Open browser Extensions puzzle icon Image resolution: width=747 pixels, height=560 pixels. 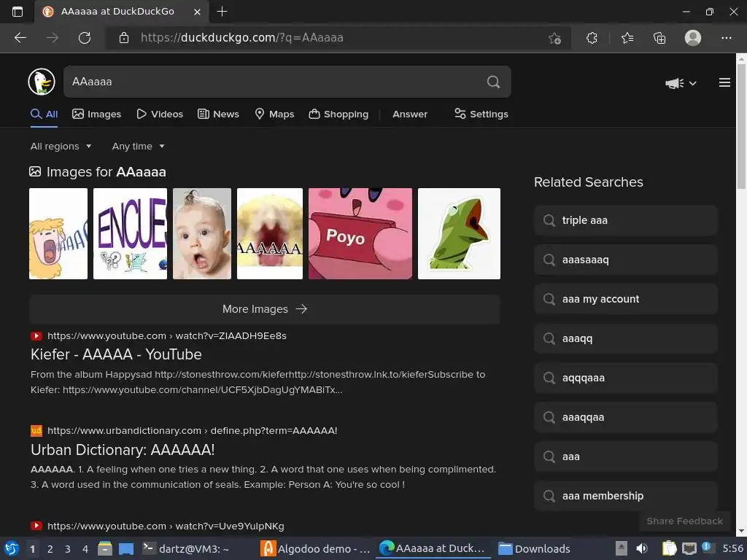point(592,38)
